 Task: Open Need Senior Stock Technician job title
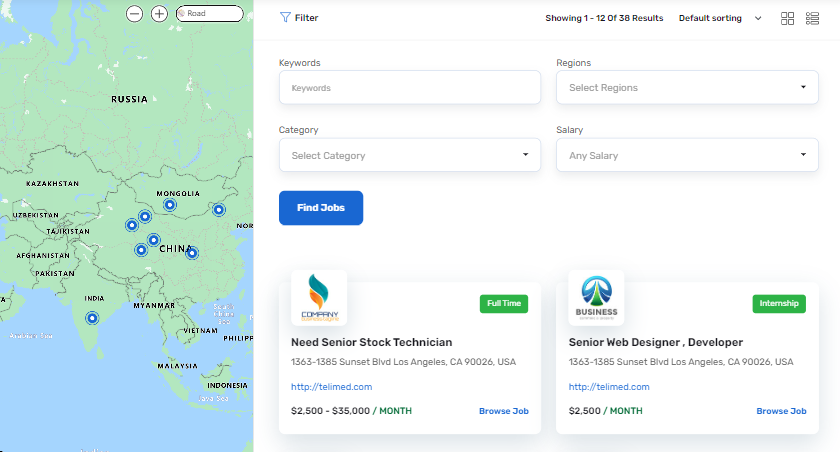coord(371,342)
